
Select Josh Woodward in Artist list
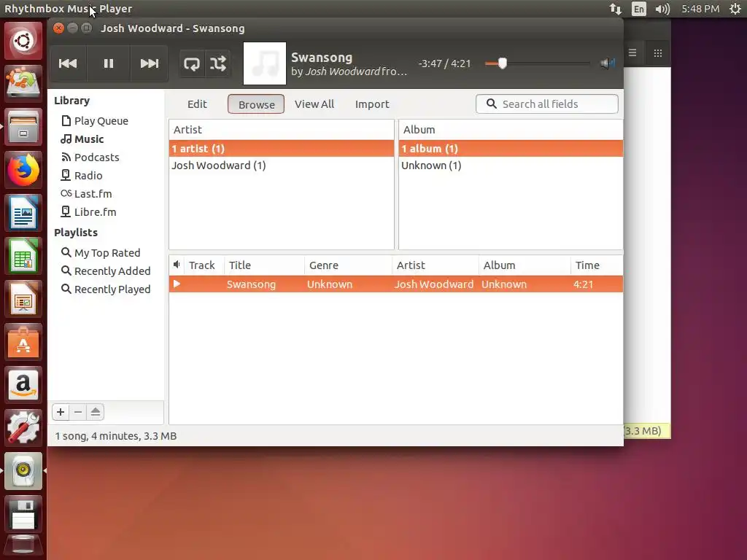(282, 166)
